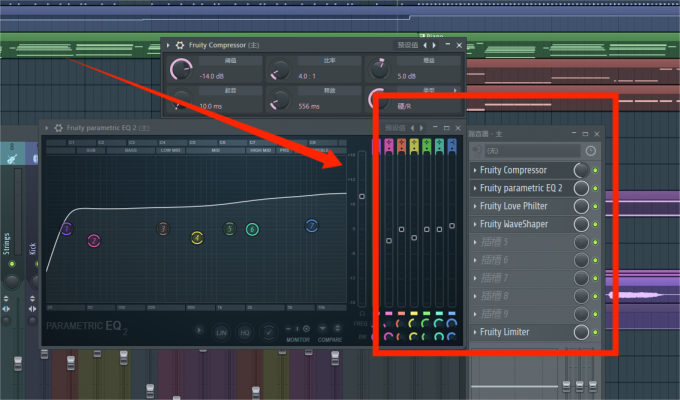Click the checkmark round button in EQ

point(268,333)
